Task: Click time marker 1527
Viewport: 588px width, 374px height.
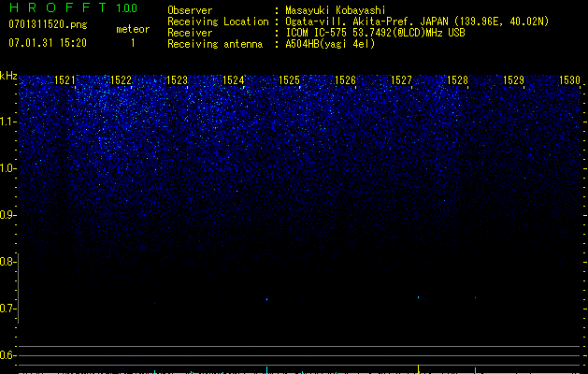Action: point(401,80)
